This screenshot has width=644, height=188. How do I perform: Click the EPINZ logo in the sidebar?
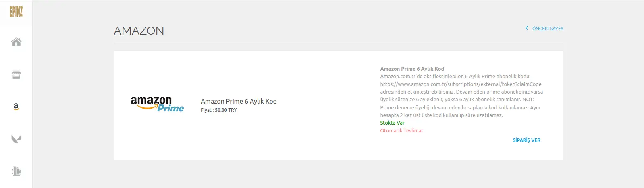tap(16, 12)
